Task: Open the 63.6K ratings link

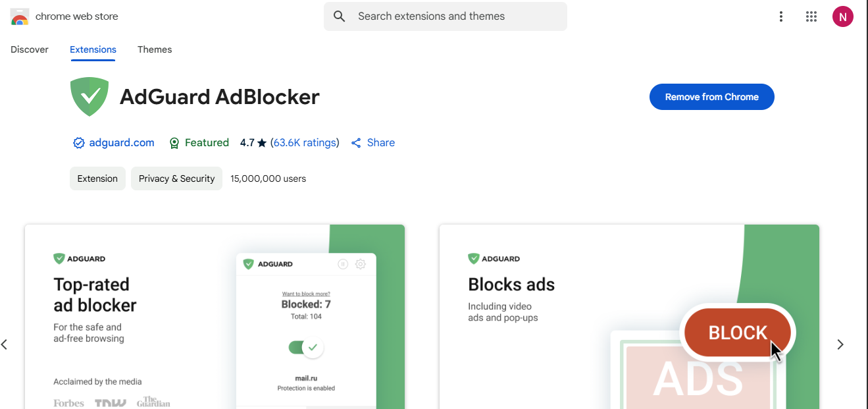Action: click(305, 143)
